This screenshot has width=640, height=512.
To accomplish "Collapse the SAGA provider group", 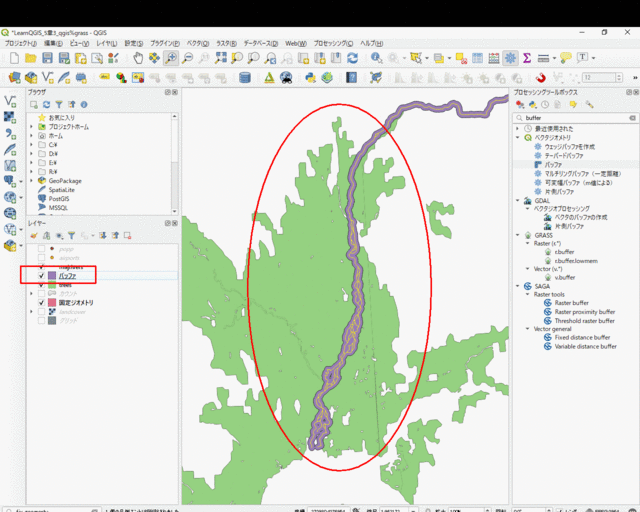I will tap(516, 286).
